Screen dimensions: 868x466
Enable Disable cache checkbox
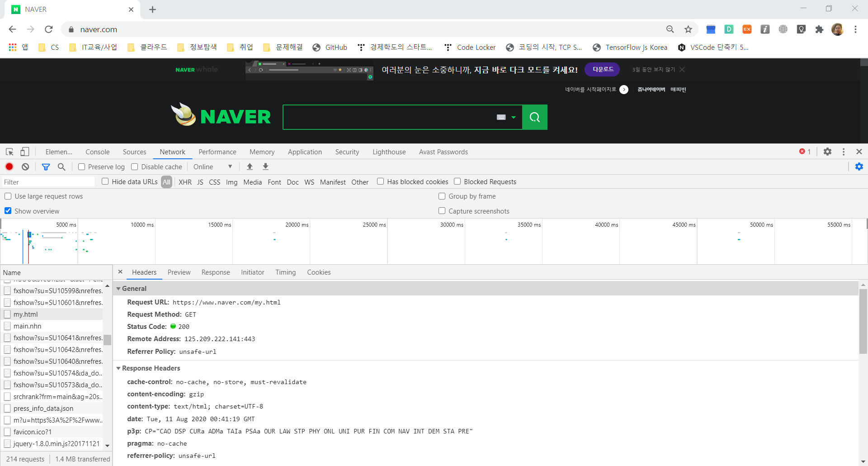[x=134, y=167]
